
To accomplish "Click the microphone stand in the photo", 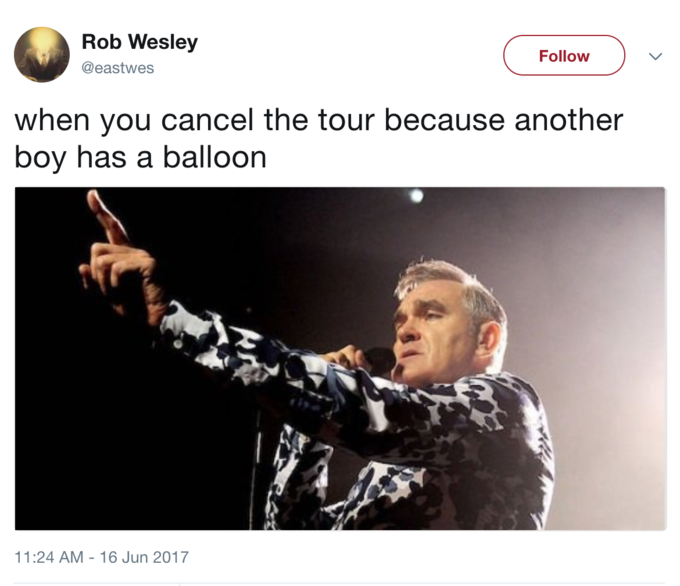I will coord(256,468).
